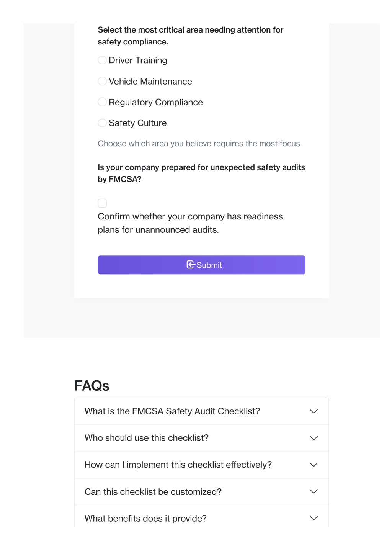Viewport: 392px width, 555px height.
Task: Tick the FMCSA audit readiness checkbox
Action: click(102, 203)
